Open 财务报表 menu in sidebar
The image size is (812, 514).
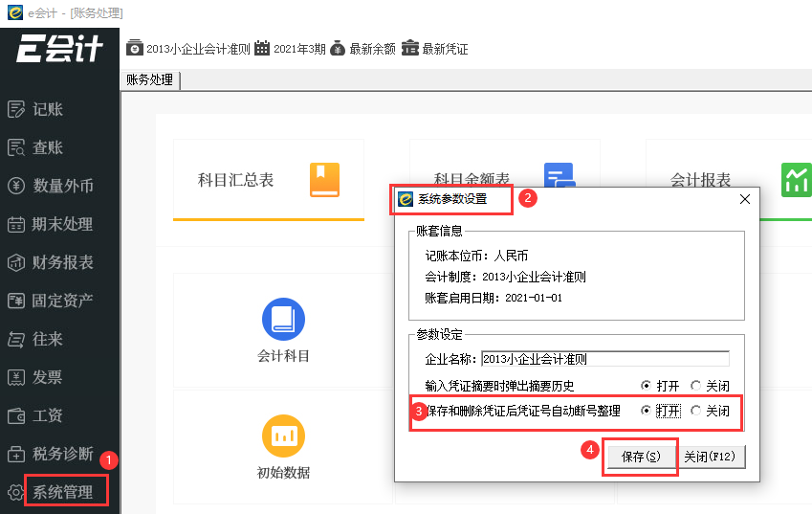coord(63,262)
